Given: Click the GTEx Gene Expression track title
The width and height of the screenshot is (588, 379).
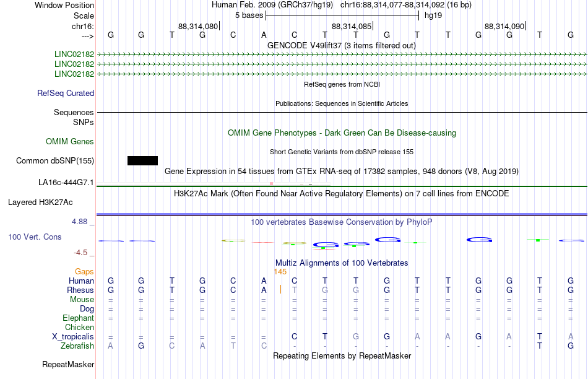Looking at the screenshot, I should (x=342, y=171).
